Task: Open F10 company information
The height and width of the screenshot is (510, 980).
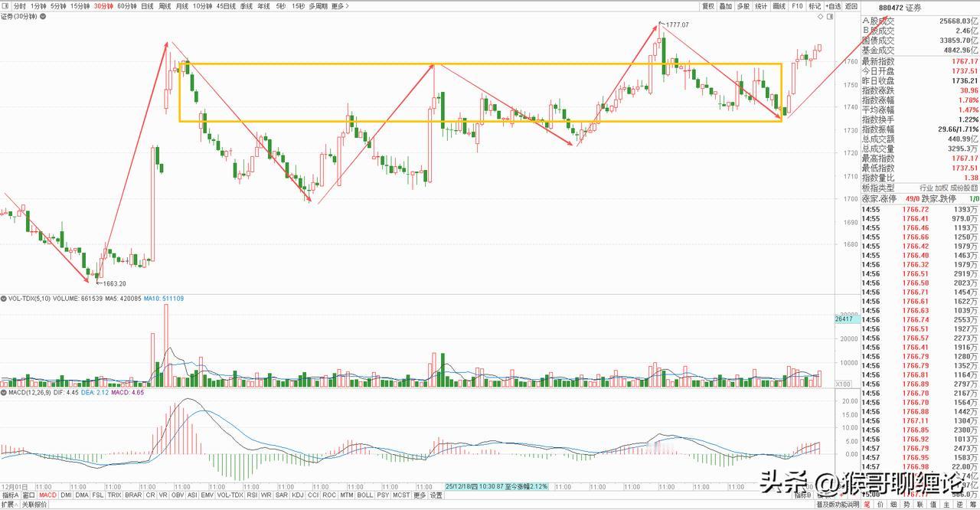Action: pyautogui.click(x=798, y=5)
